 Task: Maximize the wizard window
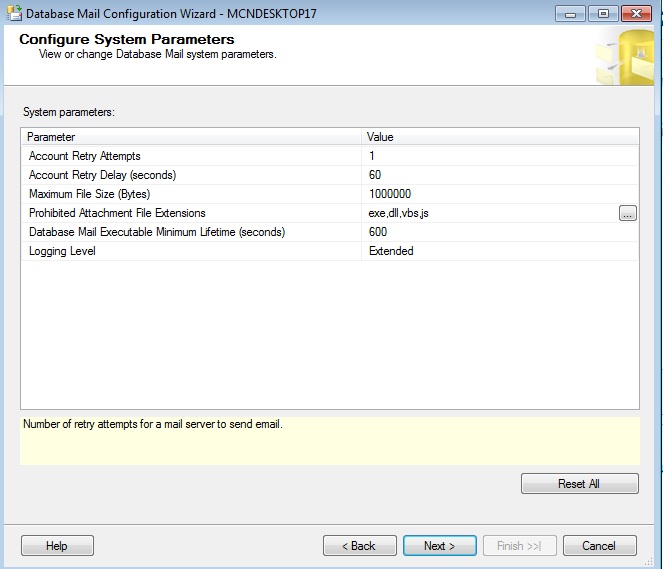(x=603, y=14)
